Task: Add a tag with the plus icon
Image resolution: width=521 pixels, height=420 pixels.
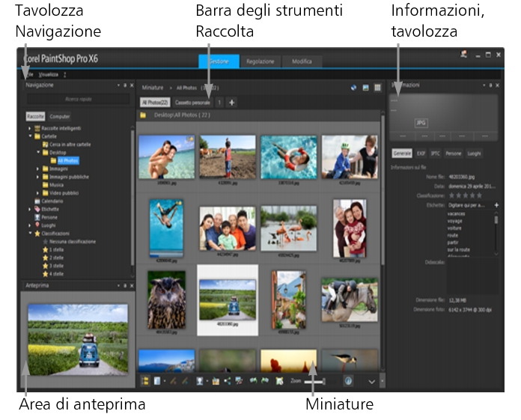Action: 496,204
